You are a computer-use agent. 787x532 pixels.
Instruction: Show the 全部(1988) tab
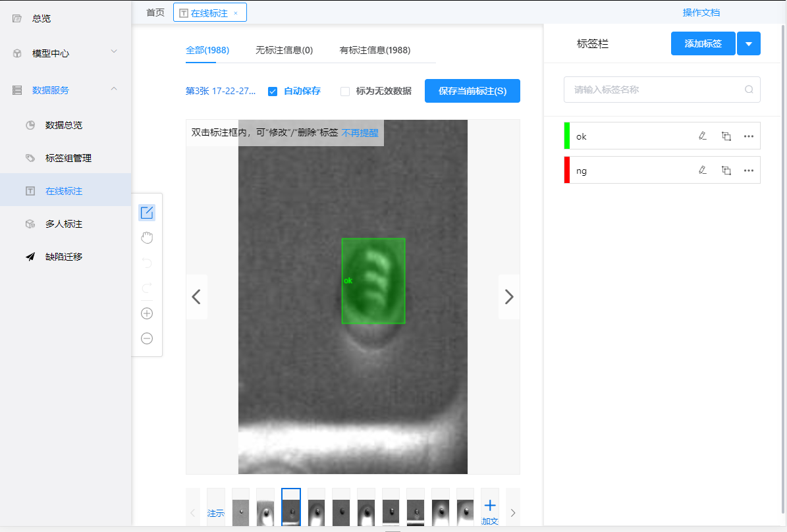207,50
